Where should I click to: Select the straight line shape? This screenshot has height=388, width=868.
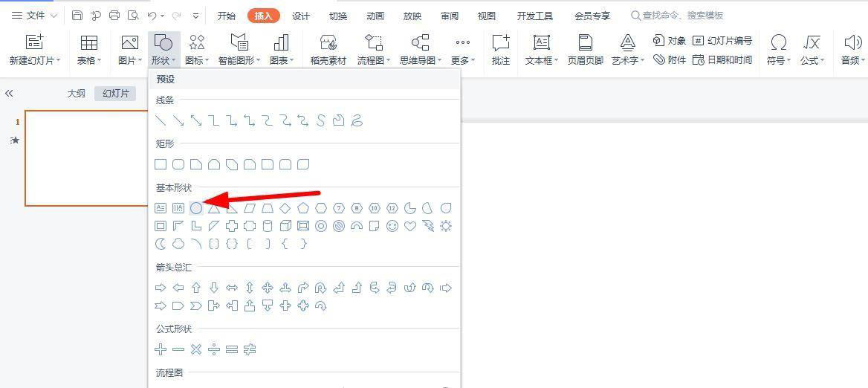(x=161, y=120)
